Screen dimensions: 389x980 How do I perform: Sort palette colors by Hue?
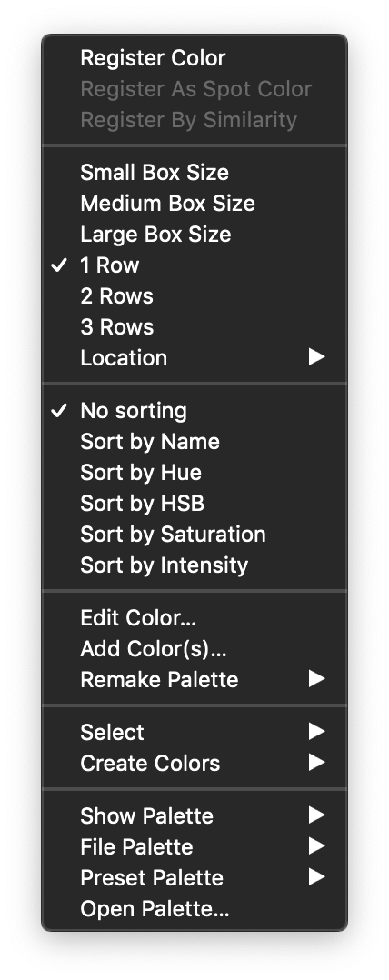[194, 473]
